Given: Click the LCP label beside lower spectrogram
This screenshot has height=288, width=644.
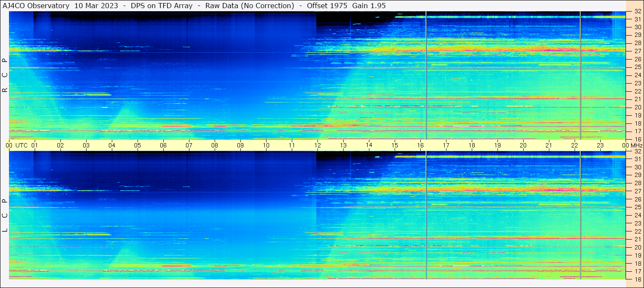Looking at the screenshot, I should [5, 216].
